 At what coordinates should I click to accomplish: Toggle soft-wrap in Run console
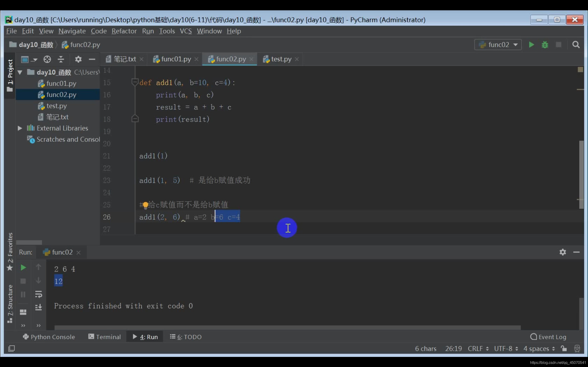(x=38, y=294)
